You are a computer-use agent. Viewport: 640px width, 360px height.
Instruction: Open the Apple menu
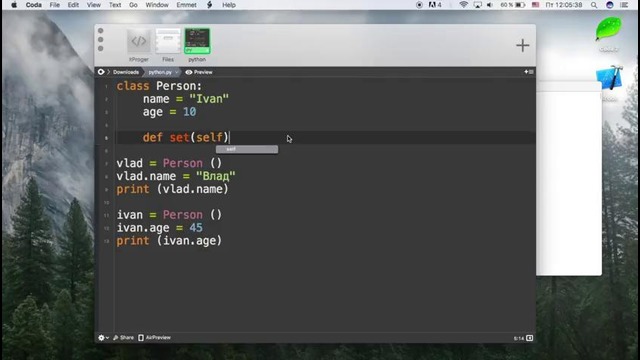pyautogui.click(x=14, y=5)
